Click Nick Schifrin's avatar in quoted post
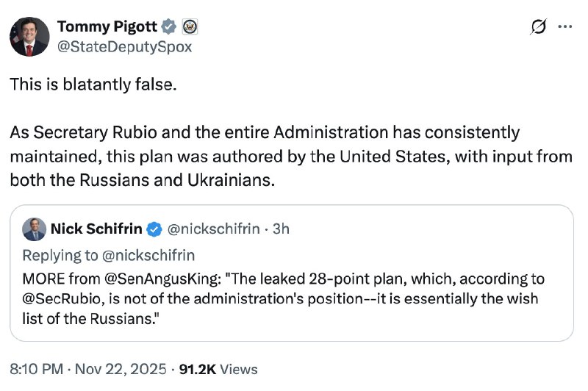 (34, 229)
